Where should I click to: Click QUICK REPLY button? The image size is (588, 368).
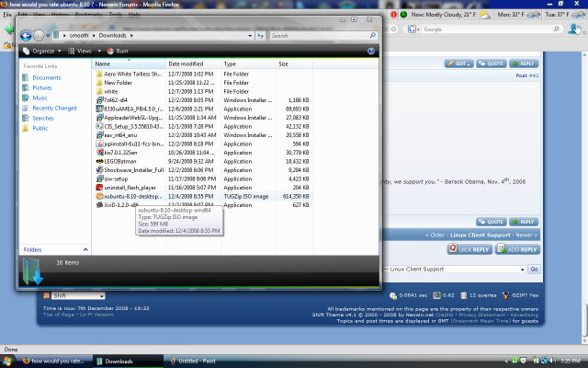(x=469, y=249)
